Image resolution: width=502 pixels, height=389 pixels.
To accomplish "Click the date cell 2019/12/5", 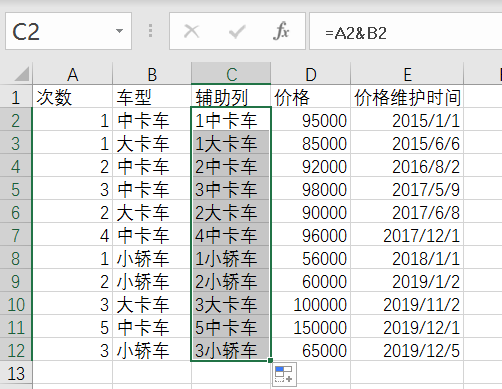I will 407,349.
